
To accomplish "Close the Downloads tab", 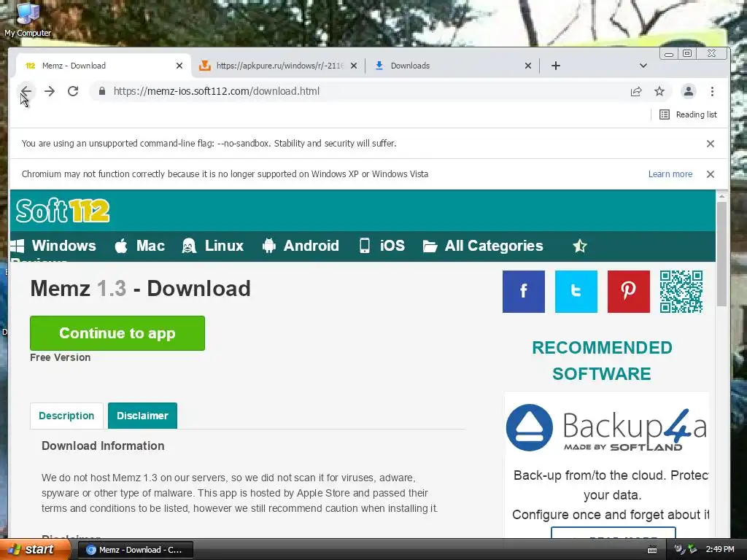I will click(x=528, y=66).
